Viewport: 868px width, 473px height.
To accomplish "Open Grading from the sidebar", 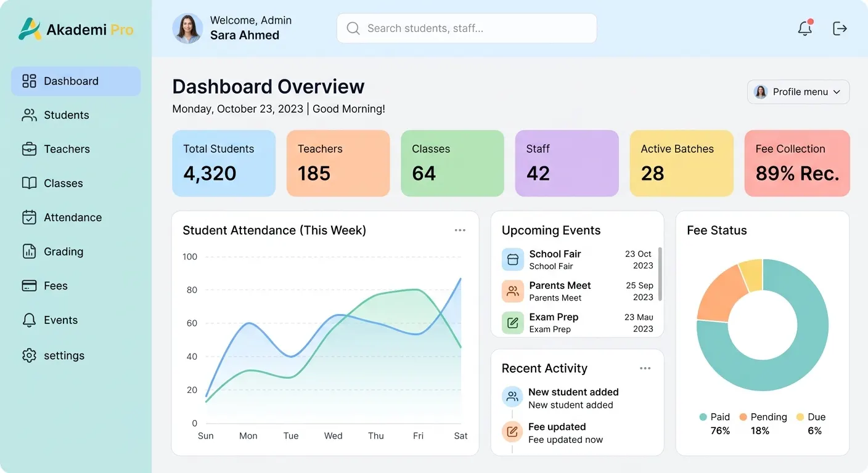I will point(76,251).
